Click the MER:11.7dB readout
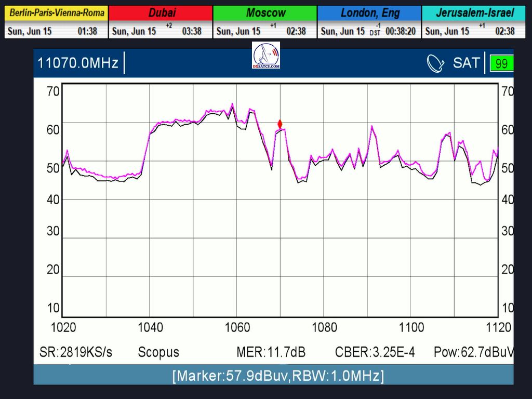The height and width of the screenshot is (399, 532). (x=271, y=352)
